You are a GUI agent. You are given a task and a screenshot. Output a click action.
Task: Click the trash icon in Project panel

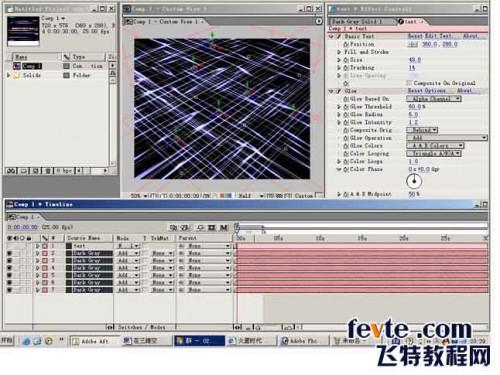pos(48,171)
